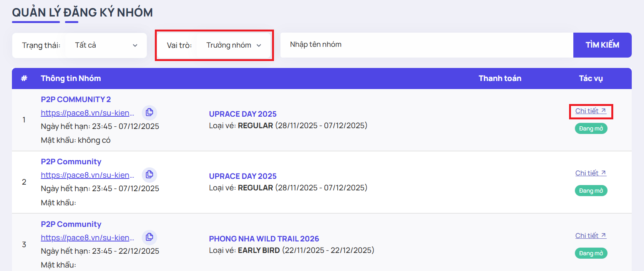Type in the Nhập tên nhóm search field
The height and width of the screenshot is (271, 644).
click(427, 45)
